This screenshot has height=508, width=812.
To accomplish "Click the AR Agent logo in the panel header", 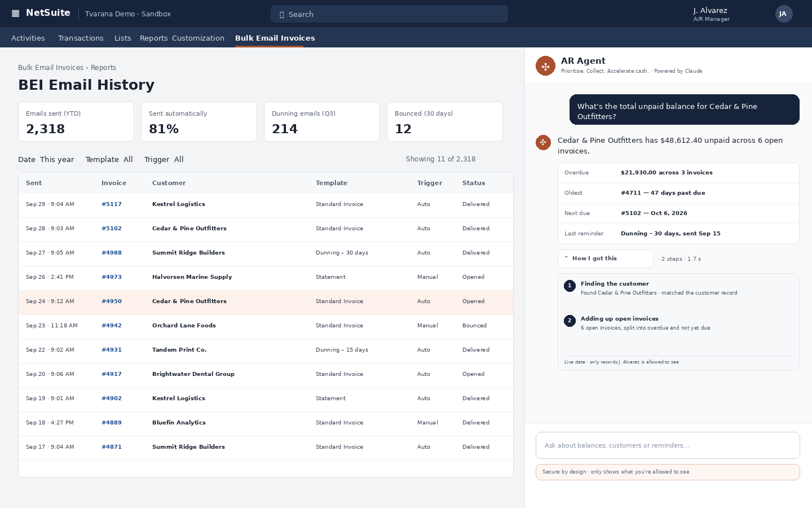I will tap(545, 66).
